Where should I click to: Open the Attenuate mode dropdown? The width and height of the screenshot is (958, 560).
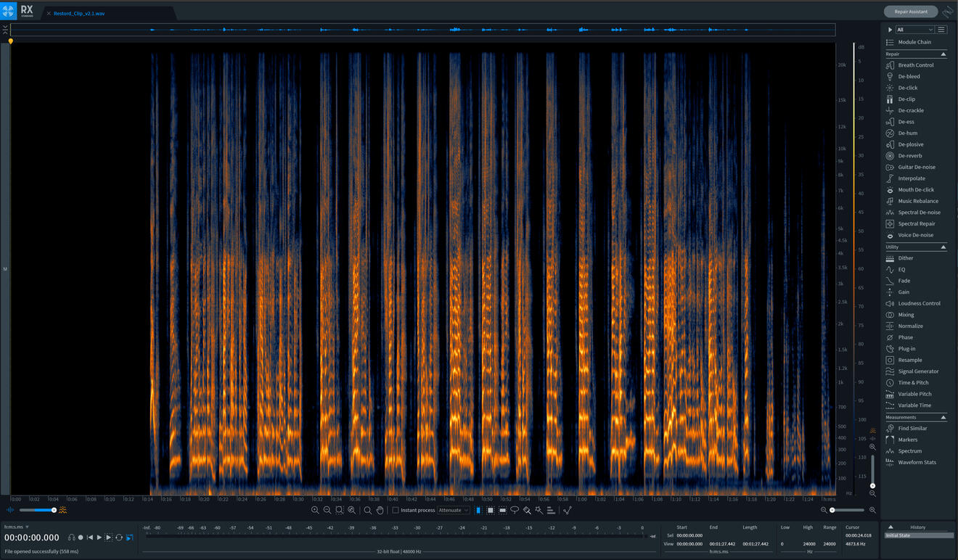(454, 511)
